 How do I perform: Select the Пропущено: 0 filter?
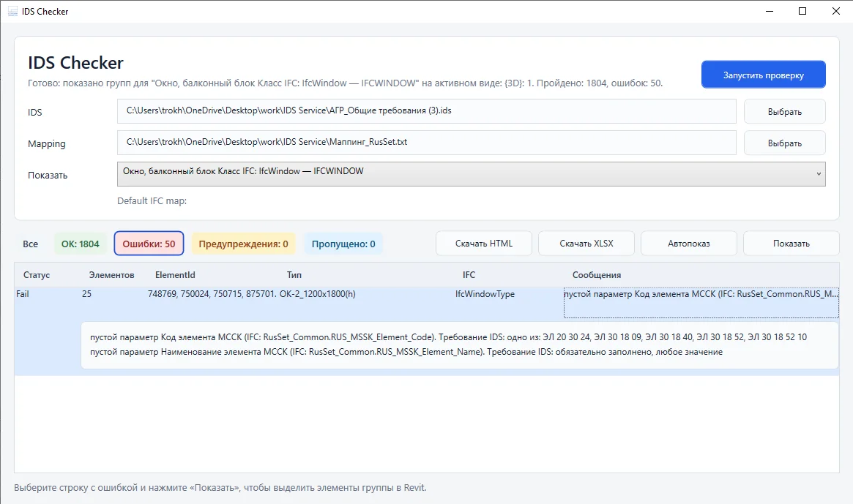[x=343, y=244]
